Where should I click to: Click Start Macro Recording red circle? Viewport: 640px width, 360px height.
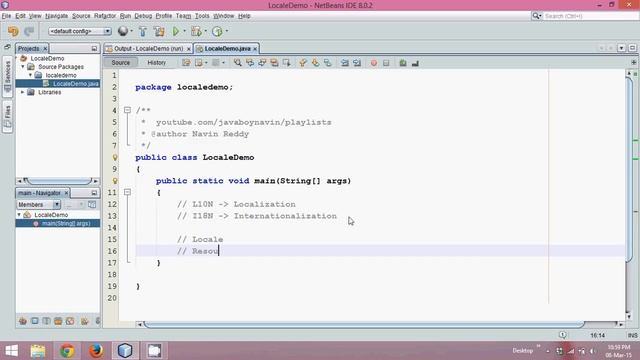click(373, 63)
